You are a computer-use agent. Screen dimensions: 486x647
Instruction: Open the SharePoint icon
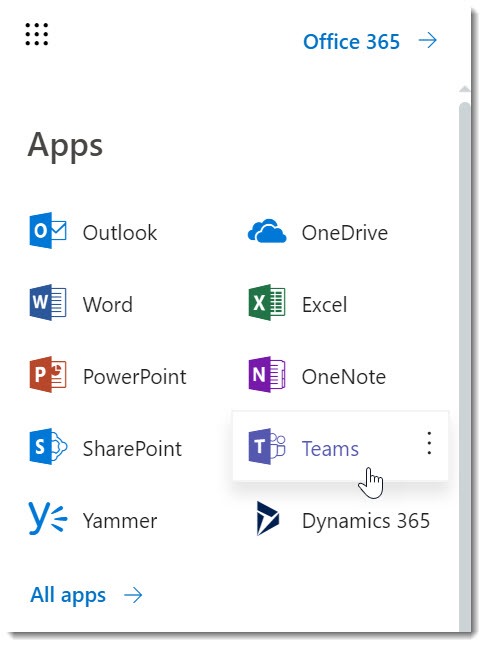tap(48, 446)
